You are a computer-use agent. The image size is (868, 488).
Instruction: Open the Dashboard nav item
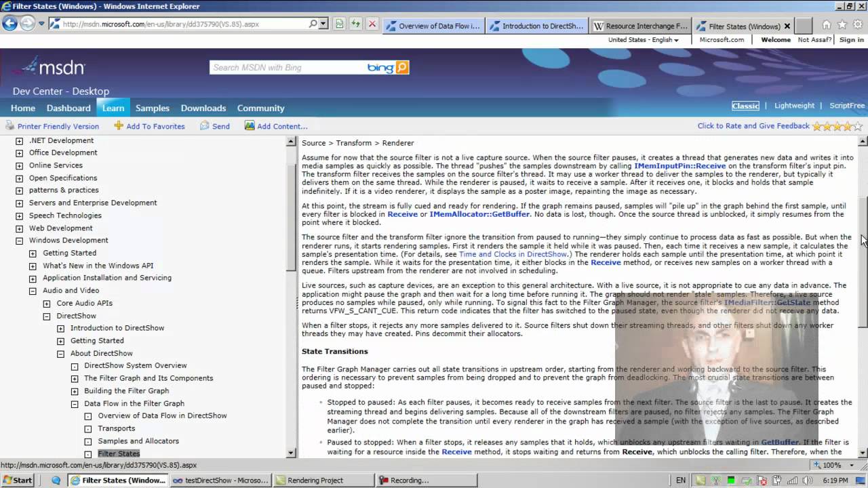tap(68, 108)
